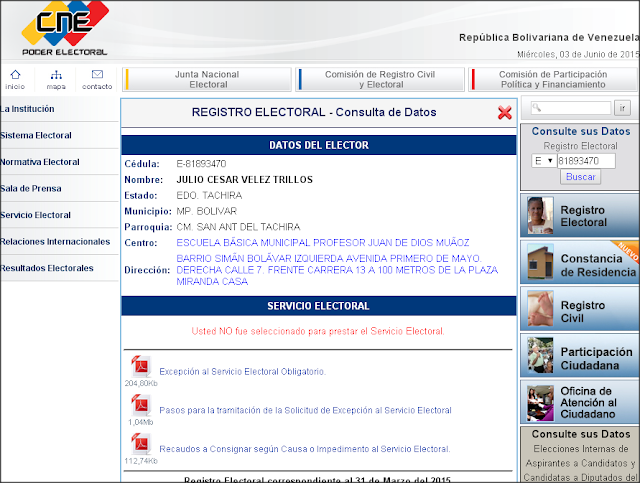This screenshot has width=640, height=483.
Task: Click the name JULIO CESAR VELEZ TRILLOS
Action: pyautogui.click(x=244, y=180)
